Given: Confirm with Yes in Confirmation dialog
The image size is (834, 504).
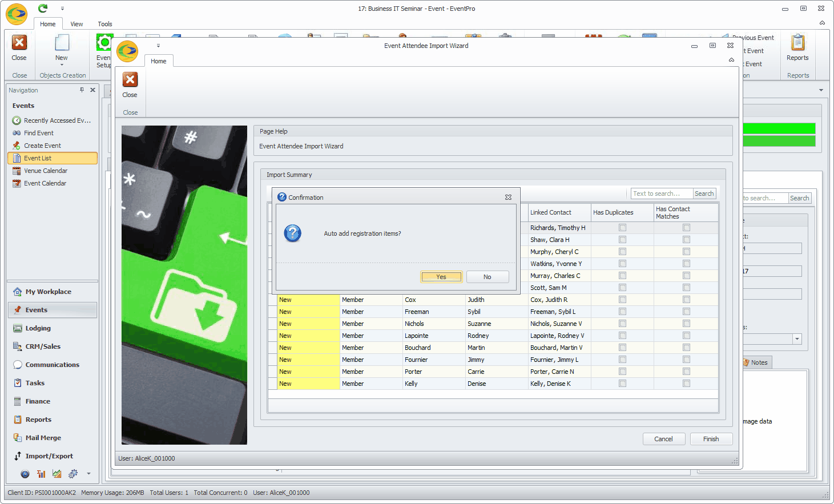Looking at the screenshot, I should (x=441, y=277).
